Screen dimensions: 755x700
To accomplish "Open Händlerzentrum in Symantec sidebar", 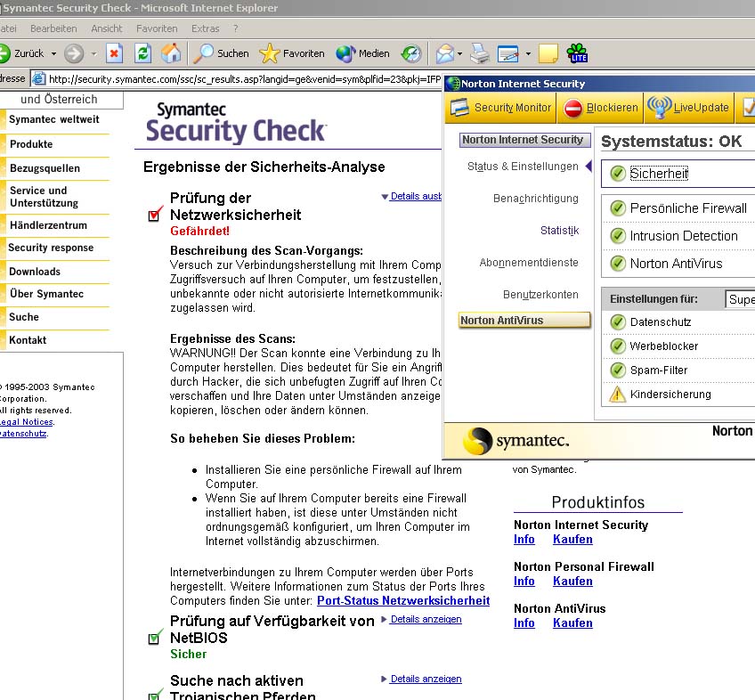I will point(48,225).
